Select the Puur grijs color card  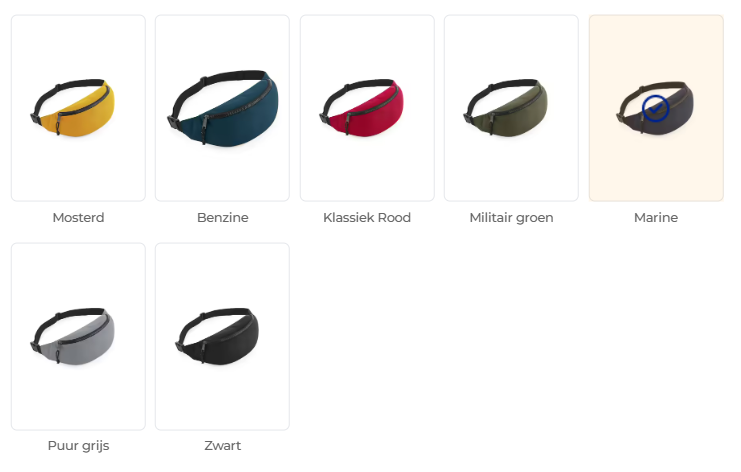pyautogui.click(x=78, y=336)
